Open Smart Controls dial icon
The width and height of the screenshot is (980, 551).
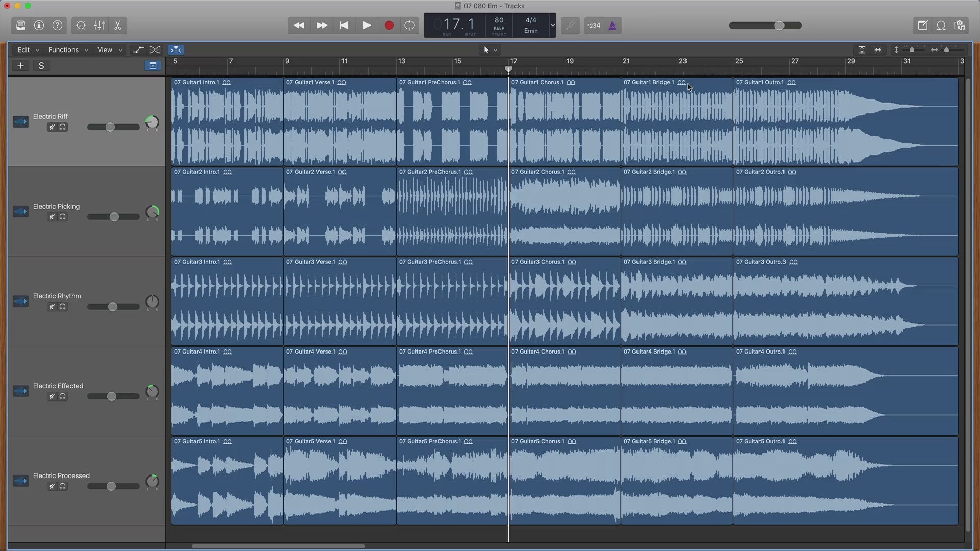(81, 26)
